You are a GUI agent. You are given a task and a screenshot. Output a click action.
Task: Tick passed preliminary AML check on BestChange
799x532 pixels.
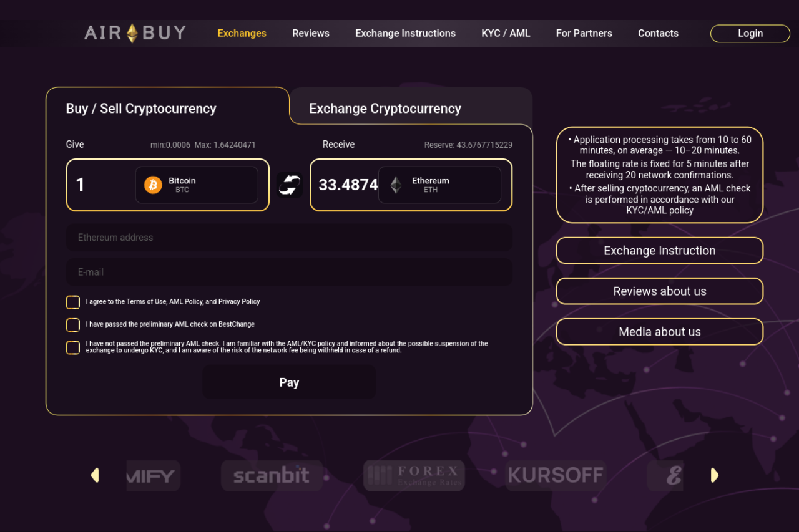(73, 325)
